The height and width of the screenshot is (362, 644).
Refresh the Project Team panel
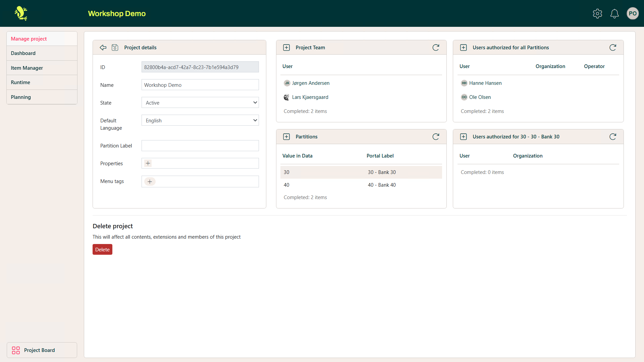coord(436,47)
